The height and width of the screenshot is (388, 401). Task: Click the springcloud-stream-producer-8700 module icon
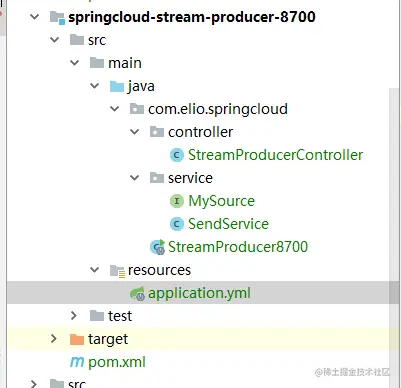(x=57, y=17)
